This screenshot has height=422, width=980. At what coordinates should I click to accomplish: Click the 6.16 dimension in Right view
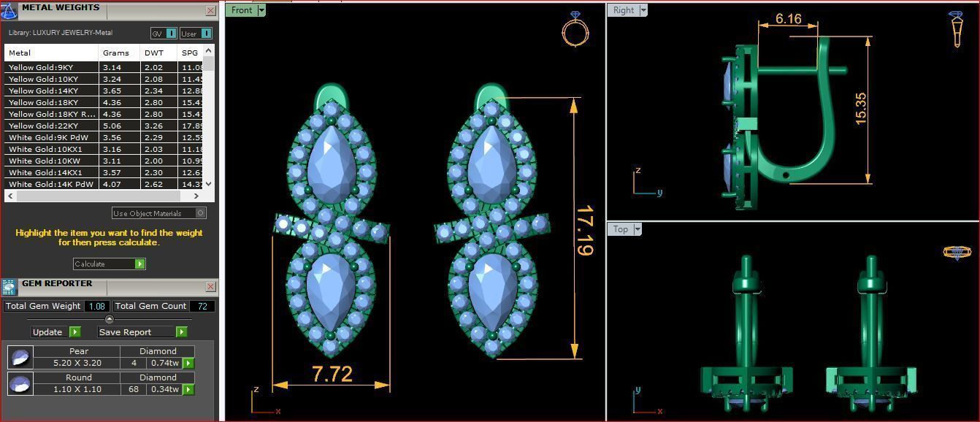coord(789,19)
